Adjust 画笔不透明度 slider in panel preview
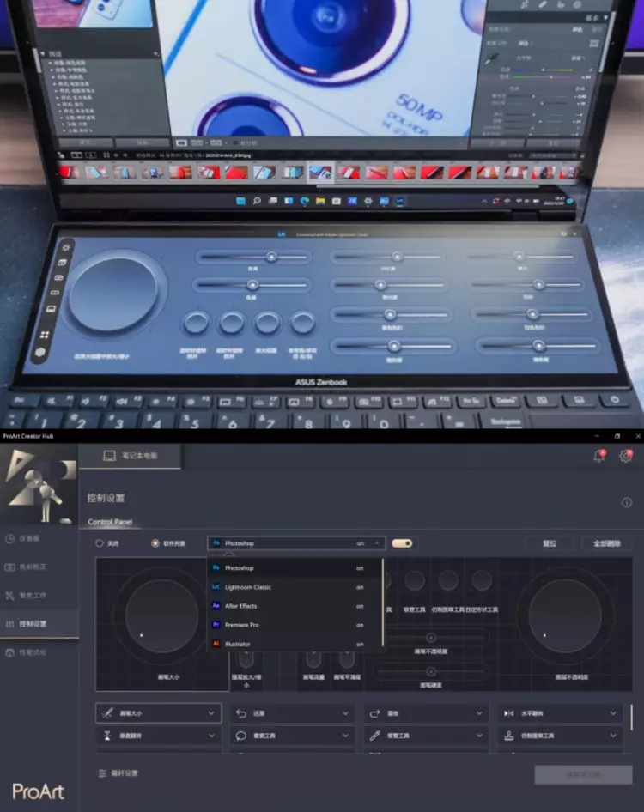The image size is (644, 812). (x=430, y=638)
